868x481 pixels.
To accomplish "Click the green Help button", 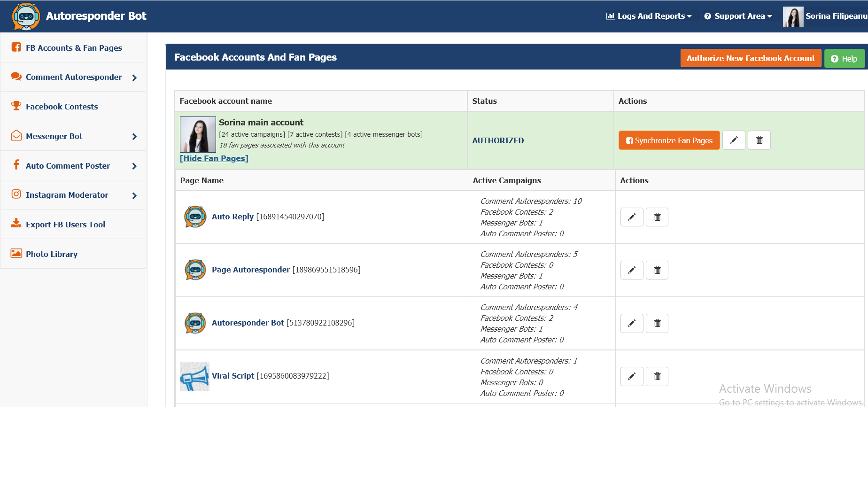I will [x=844, y=59].
